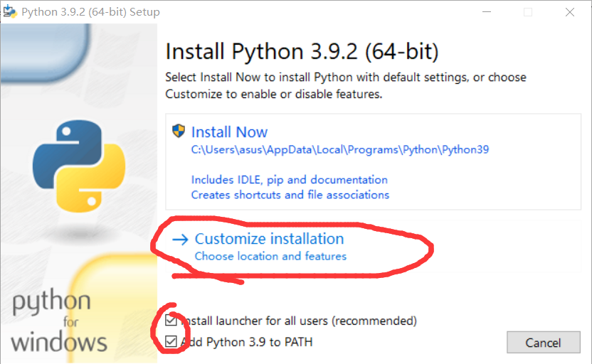Click 'Creates shortcuts and file associations' text

[290, 195]
